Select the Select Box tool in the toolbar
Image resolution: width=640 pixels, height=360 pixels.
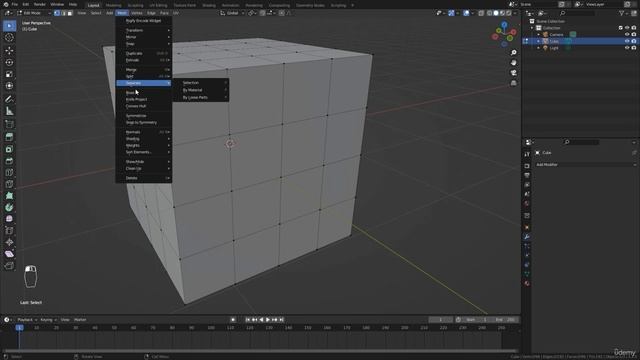point(9,26)
